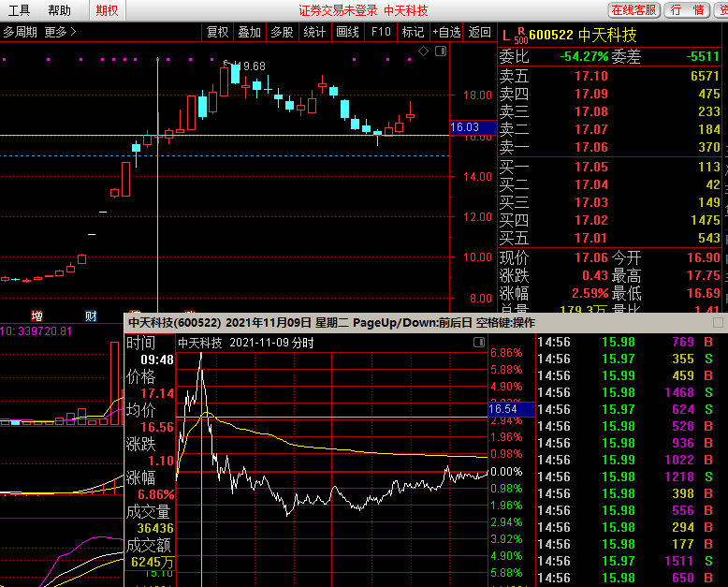Select 卖三 row at 17.08

[609, 111]
